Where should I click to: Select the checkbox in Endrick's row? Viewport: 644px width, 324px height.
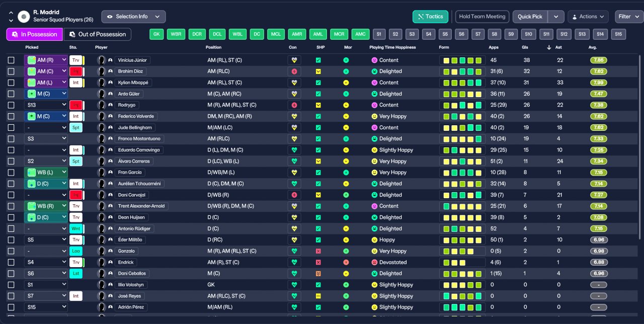tap(11, 262)
